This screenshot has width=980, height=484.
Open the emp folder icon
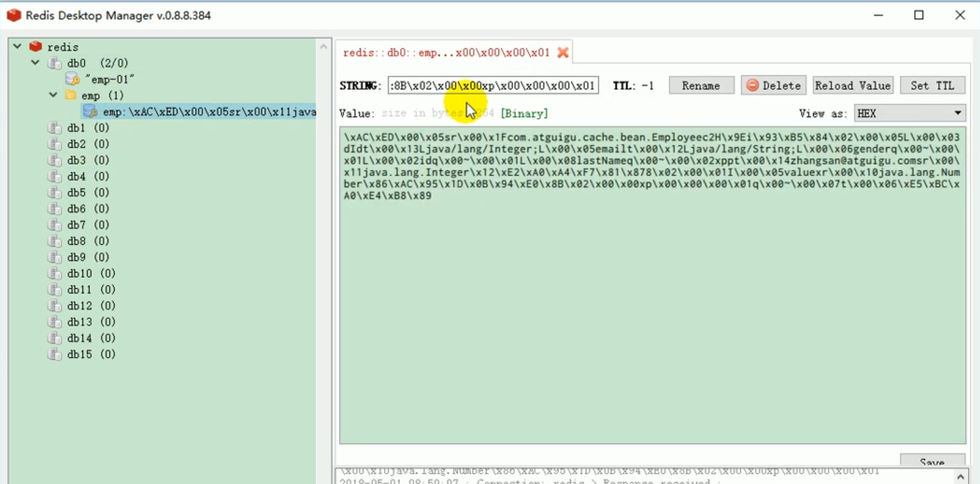point(69,95)
